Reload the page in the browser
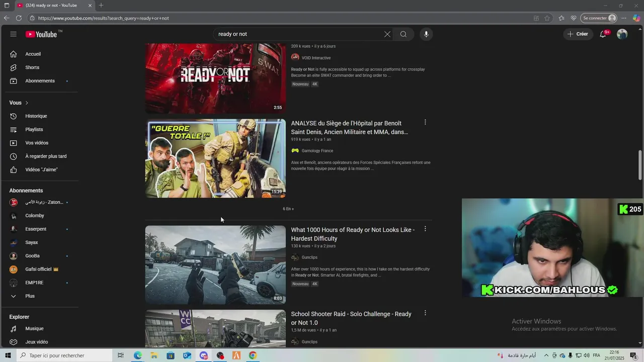644x362 pixels. point(19,18)
